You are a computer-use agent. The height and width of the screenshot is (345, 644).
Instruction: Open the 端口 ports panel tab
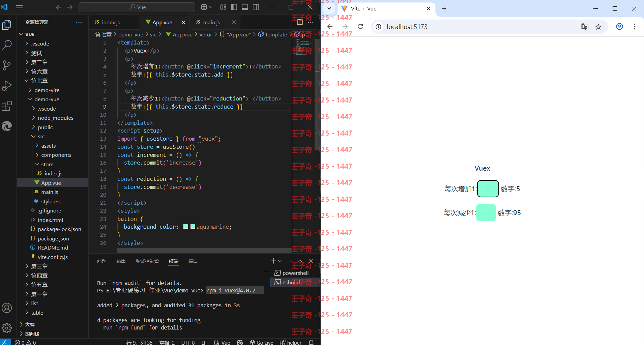193,261
